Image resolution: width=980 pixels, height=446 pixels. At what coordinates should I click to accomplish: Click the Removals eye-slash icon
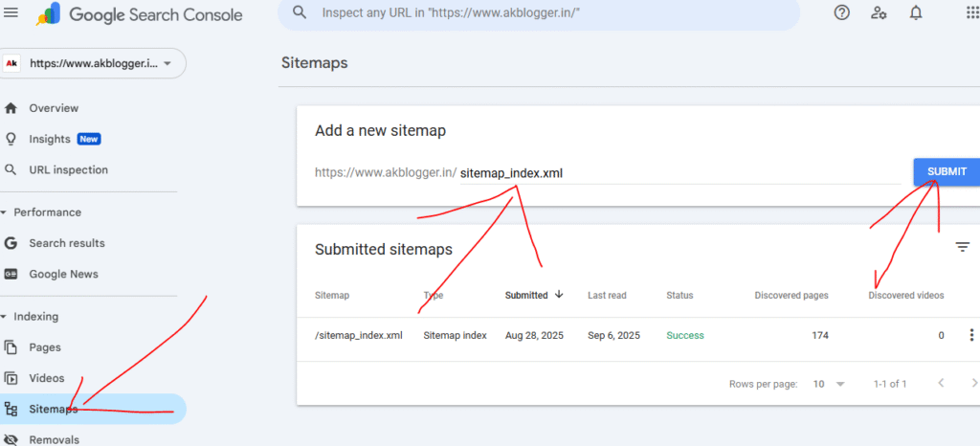tap(11, 439)
